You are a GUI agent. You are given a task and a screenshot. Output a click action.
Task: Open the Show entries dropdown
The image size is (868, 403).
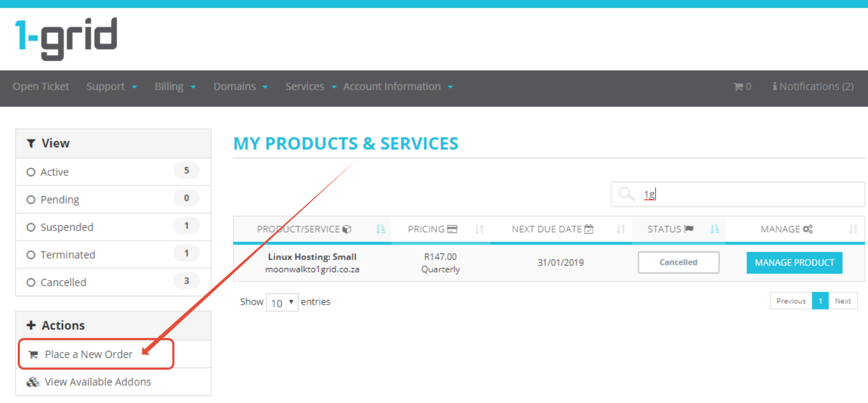pyautogui.click(x=282, y=303)
